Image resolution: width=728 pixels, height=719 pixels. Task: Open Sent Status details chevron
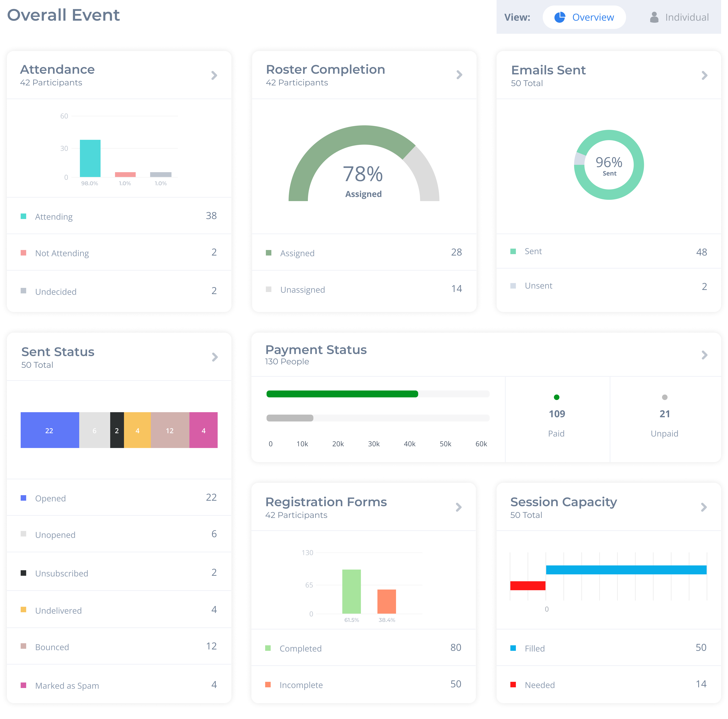click(x=214, y=357)
